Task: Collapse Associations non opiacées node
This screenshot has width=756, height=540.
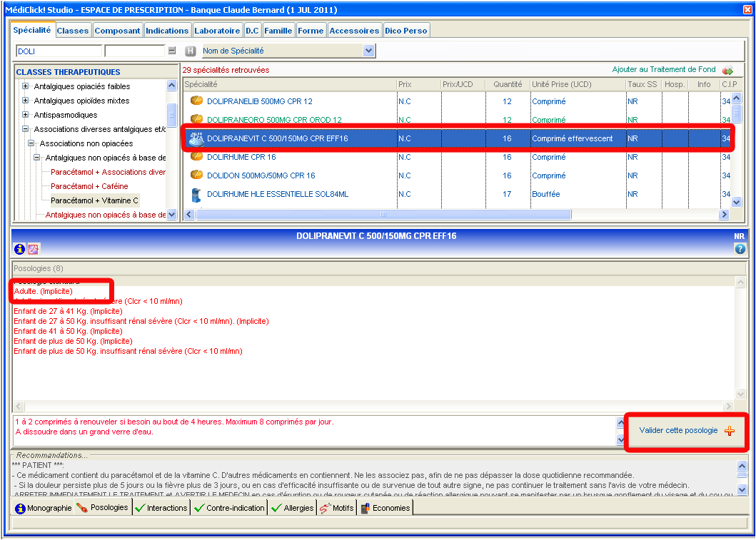Action: [x=31, y=143]
